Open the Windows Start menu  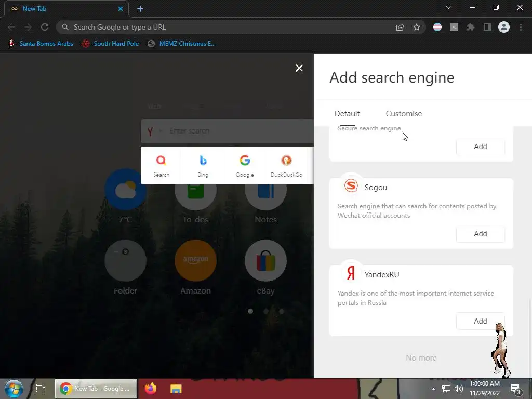tap(14, 389)
